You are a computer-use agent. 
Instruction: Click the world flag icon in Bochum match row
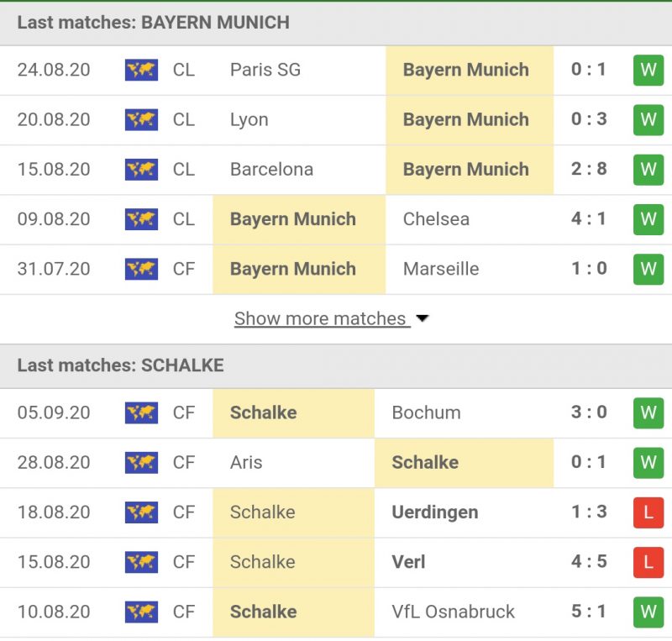tap(141, 412)
